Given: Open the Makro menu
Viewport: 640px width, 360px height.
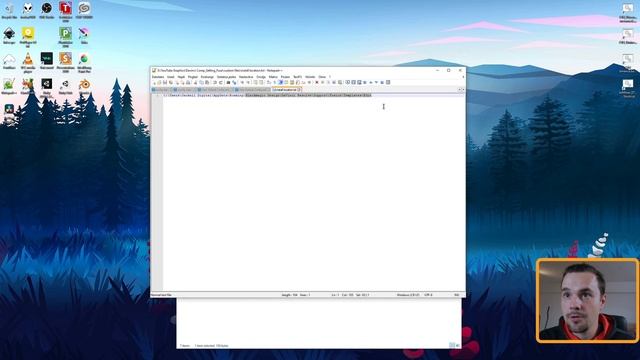Looking at the screenshot, I should point(273,77).
